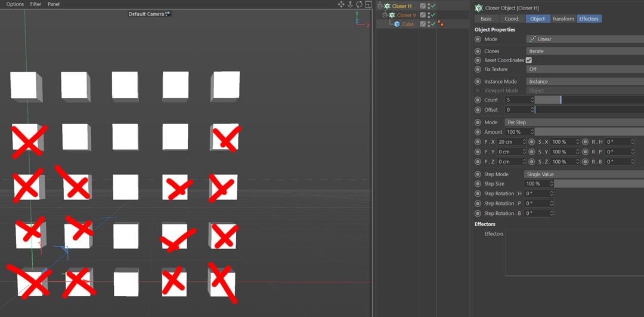The height and width of the screenshot is (317, 644).
Task: Collapse the Cloner V tree node
Action: [x=385, y=15]
